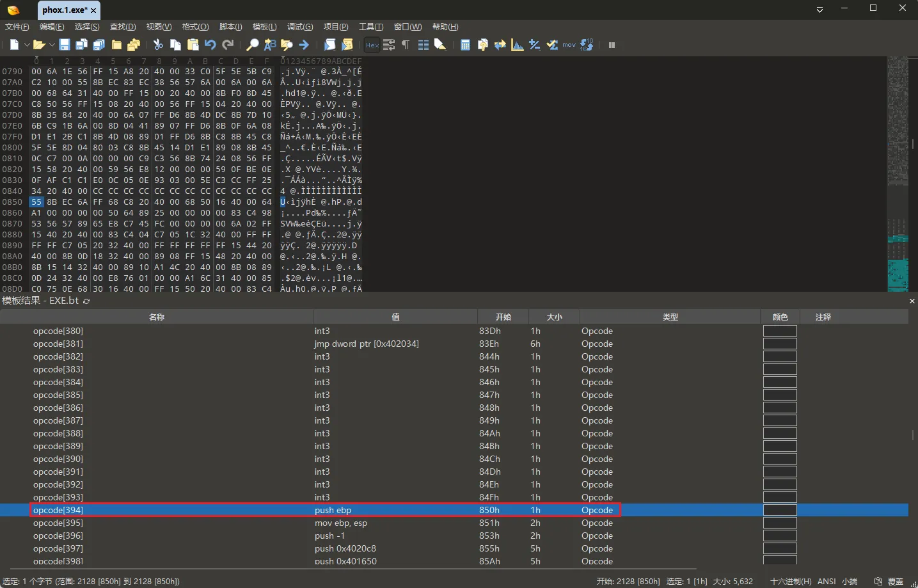This screenshot has width=918, height=588.
Task: Open the 模板(L) menu
Action: 265,27
